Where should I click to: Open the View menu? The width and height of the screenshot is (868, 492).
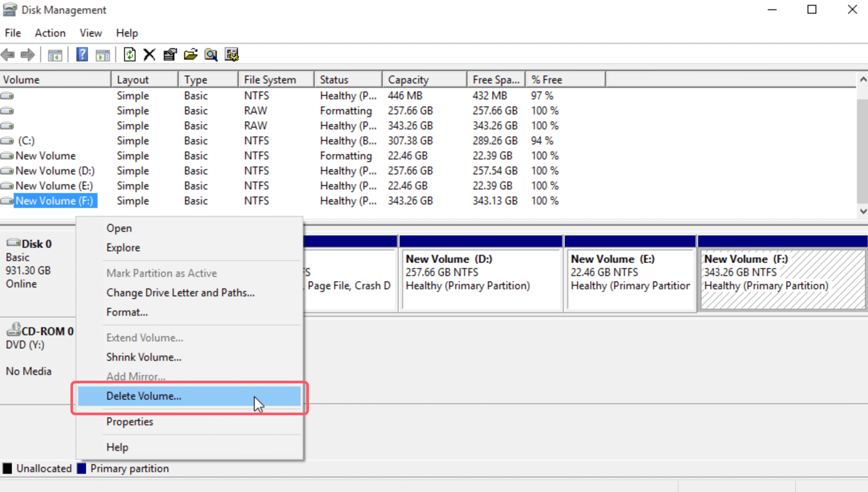[90, 33]
